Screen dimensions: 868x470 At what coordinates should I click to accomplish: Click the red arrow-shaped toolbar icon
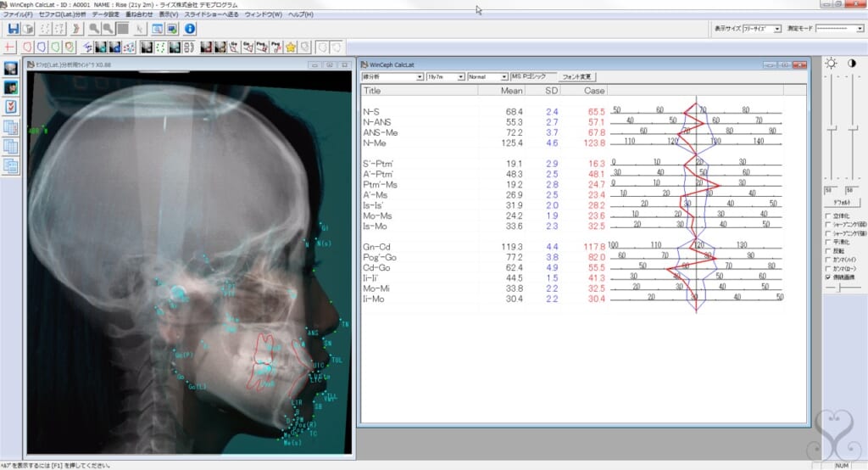pos(76,29)
